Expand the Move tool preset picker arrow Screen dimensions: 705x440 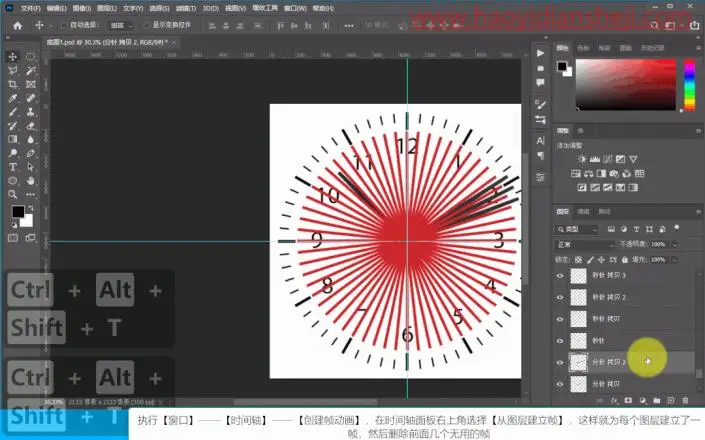coord(50,26)
